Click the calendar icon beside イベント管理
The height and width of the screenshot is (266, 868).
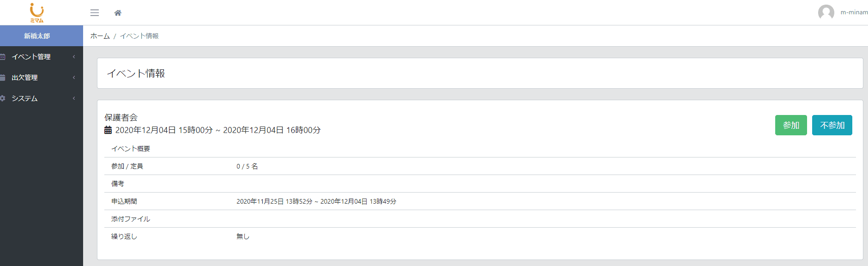click(2, 57)
